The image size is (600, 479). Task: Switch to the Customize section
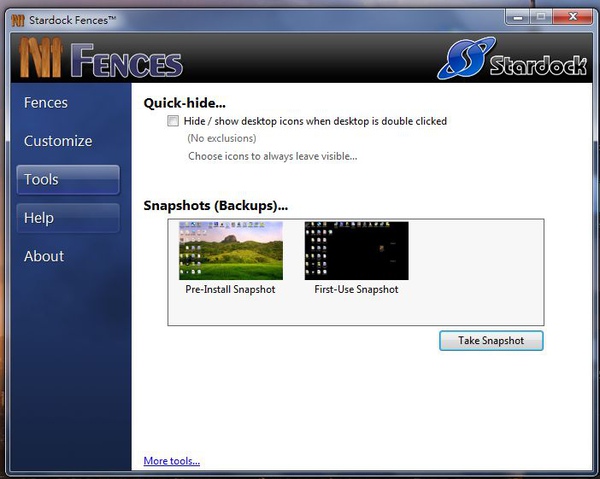click(x=58, y=141)
